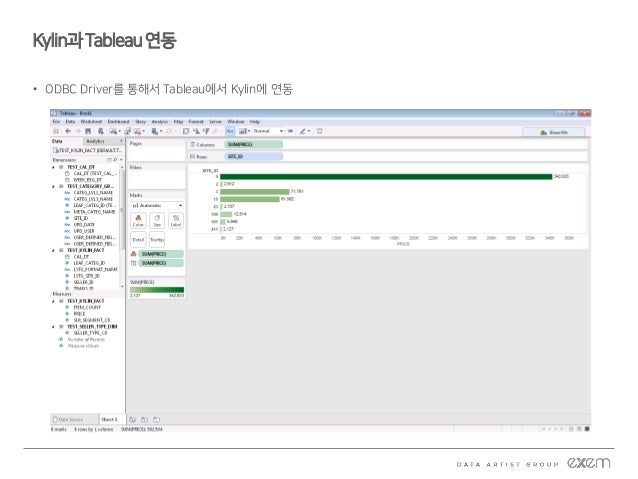Click the Duplicate sheet toolbar icon
This screenshot has width=638, height=479.
(128, 131)
